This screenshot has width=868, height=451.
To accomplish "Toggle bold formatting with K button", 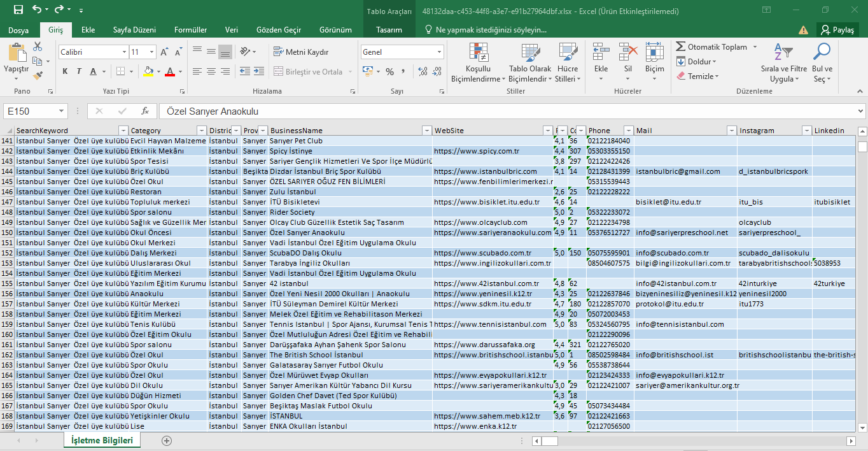I will coord(65,71).
